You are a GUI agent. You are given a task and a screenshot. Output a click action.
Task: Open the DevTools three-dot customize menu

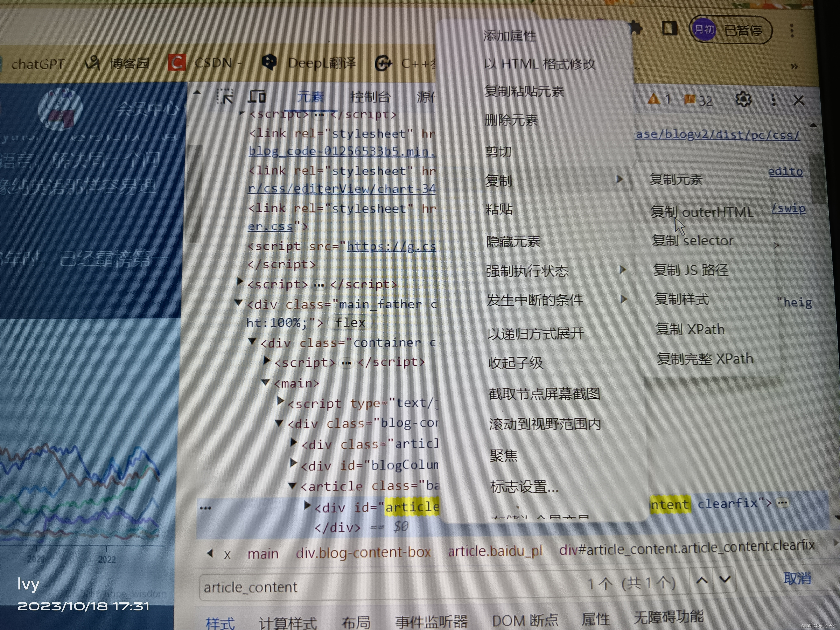pyautogui.click(x=773, y=100)
